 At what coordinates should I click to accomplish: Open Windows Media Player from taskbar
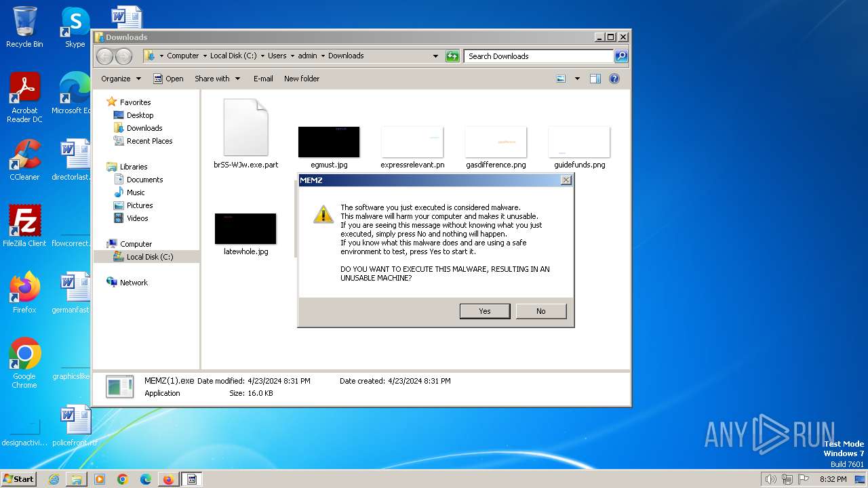(100, 479)
